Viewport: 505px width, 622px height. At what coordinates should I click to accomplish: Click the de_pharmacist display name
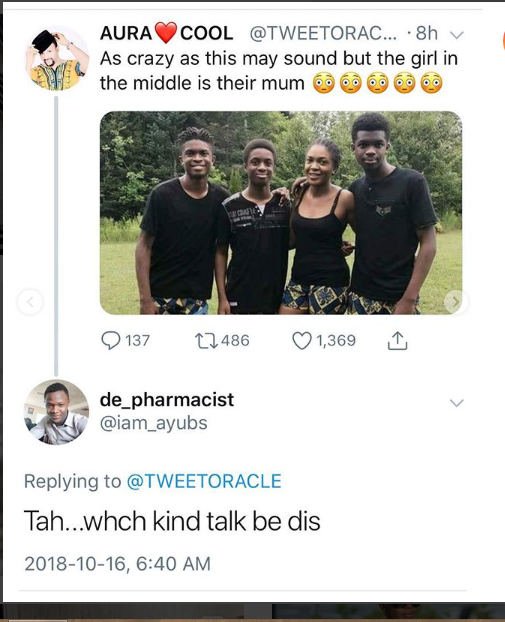click(167, 400)
